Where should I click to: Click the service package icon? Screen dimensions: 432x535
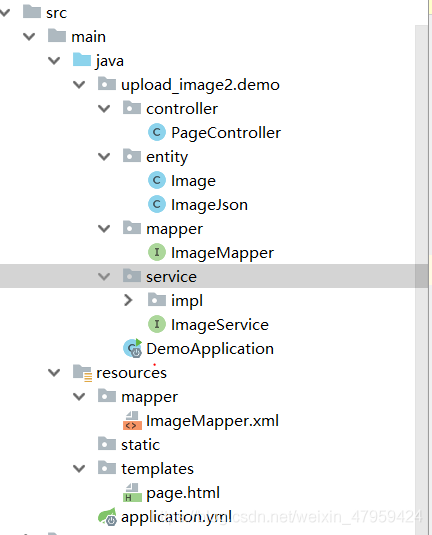tap(132, 276)
